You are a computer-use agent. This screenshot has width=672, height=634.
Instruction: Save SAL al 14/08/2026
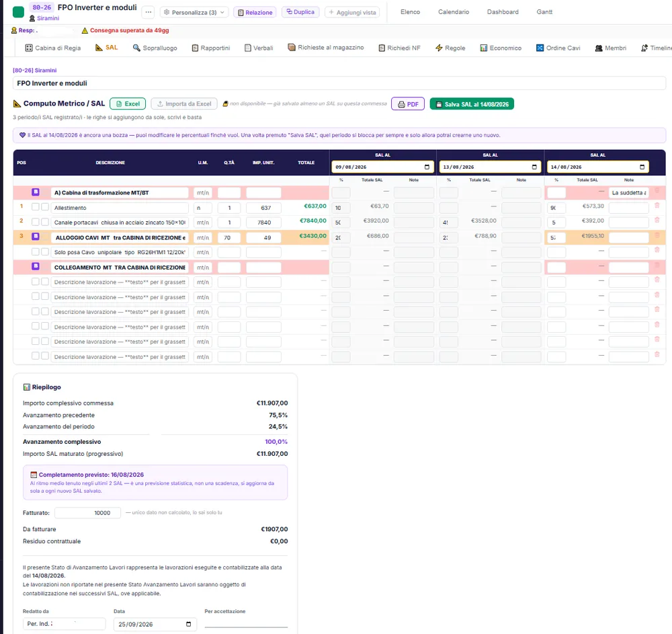click(472, 104)
